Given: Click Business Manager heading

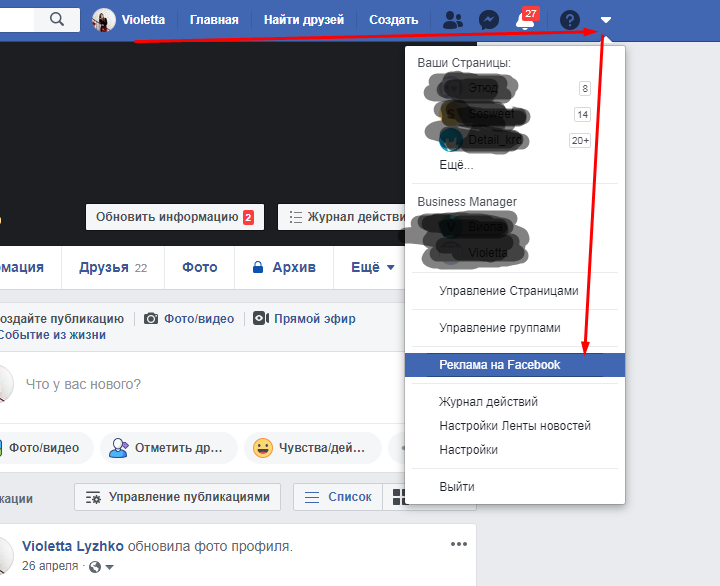Looking at the screenshot, I should tap(467, 202).
